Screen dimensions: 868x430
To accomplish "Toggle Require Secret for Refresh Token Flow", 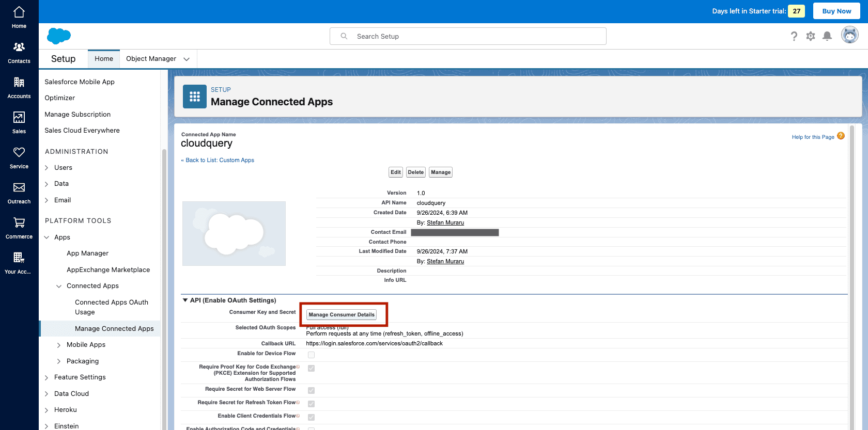I will pos(311,404).
